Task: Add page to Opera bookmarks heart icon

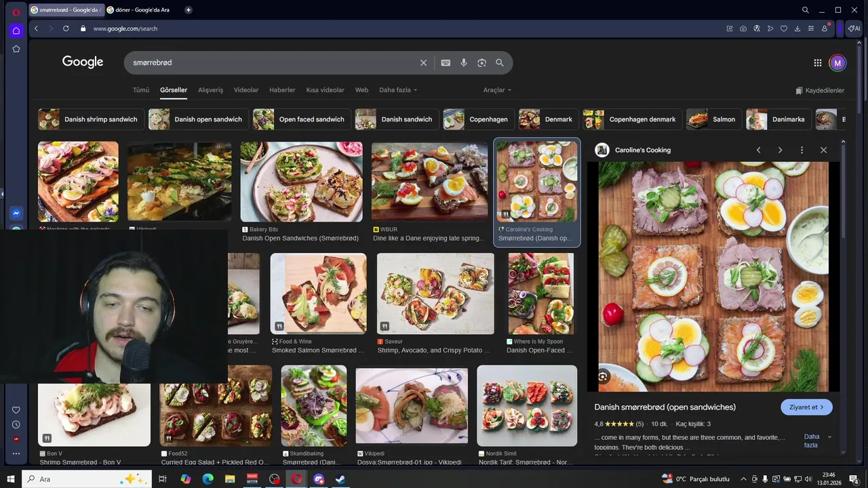Action: 784,28
